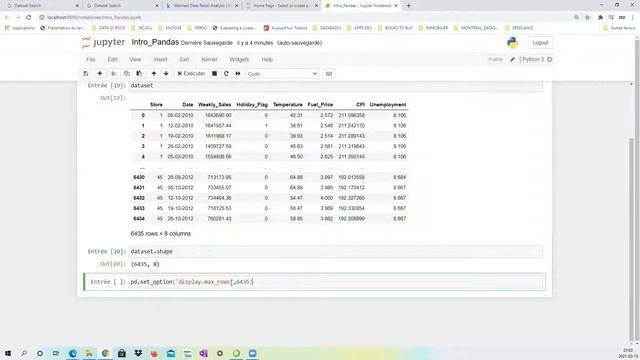Open the Insert menu
The width and height of the screenshot is (640, 360).
coord(160,60)
